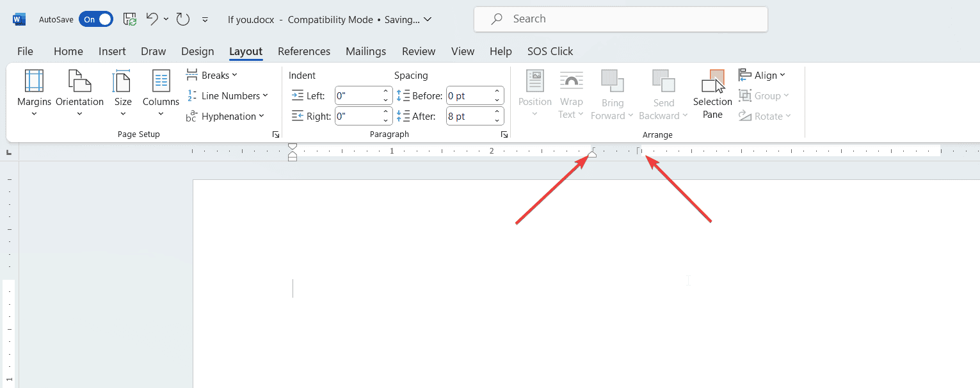Viewport: 980px width, 388px height.
Task: Click the Group objects dropdown
Action: coord(764,95)
